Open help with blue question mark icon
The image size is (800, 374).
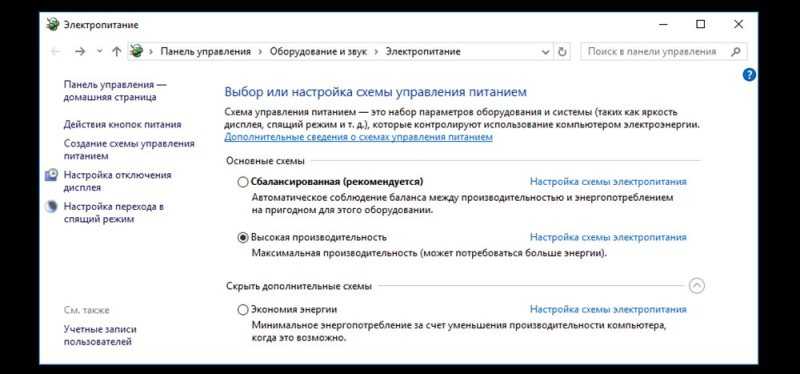click(x=749, y=75)
